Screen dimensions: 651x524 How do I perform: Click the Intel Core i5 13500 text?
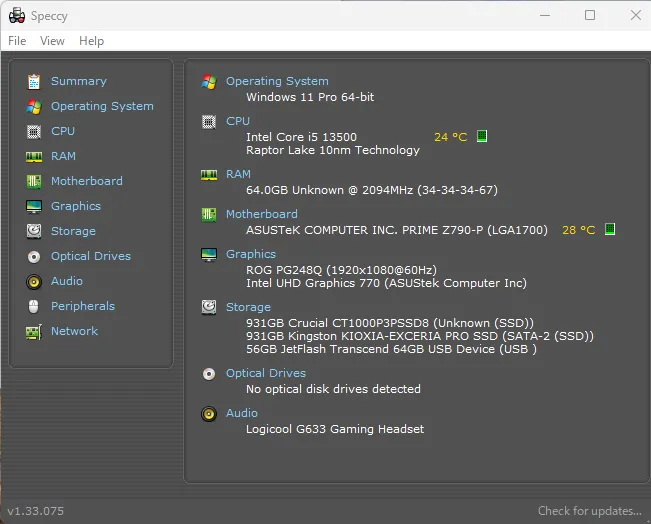[301, 137]
